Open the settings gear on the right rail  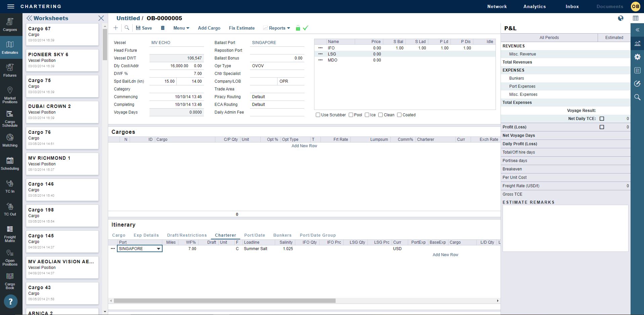(x=637, y=57)
